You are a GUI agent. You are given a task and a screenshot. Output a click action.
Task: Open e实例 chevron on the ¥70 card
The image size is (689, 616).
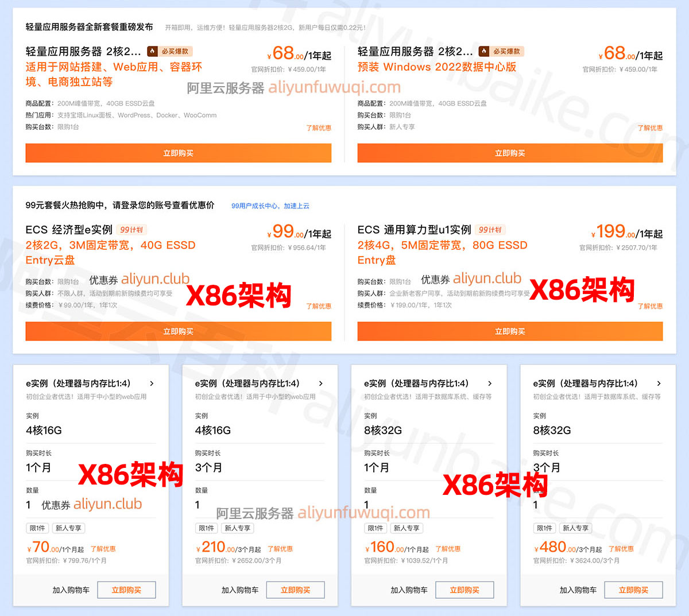152,383
